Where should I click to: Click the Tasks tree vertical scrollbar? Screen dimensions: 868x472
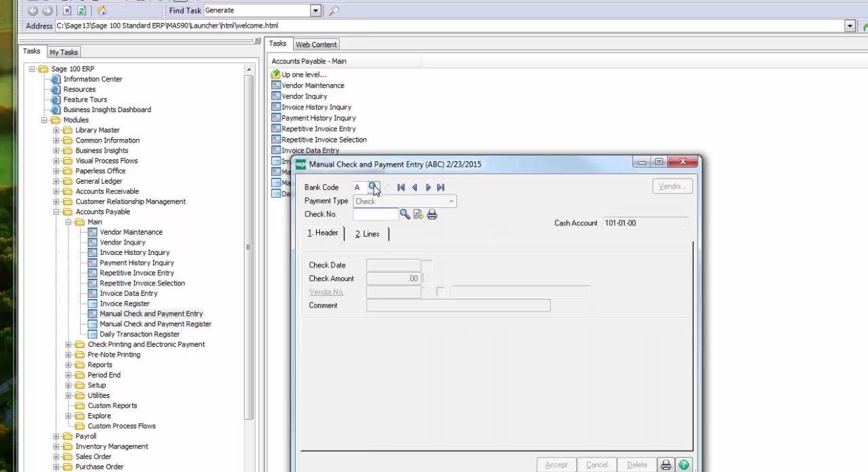(x=249, y=248)
